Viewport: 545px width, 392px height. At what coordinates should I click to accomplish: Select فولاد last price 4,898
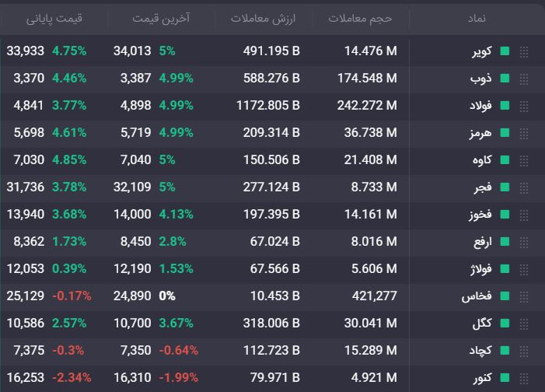tap(136, 106)
